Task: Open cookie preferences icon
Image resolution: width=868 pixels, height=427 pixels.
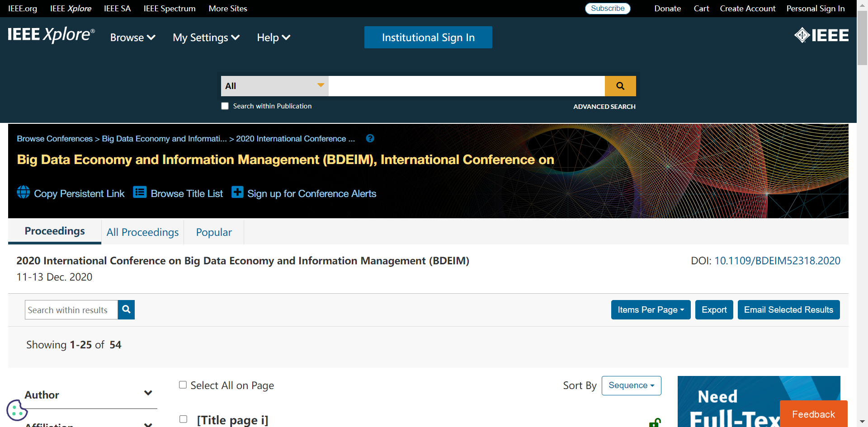Action: (x=17, y=410)
